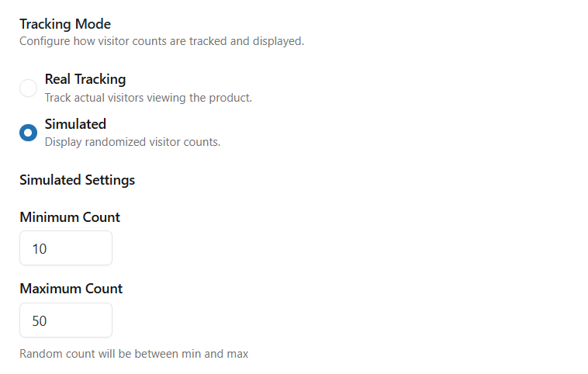
Task: Focus the Minimum Count input field
Action: [66, 248]
